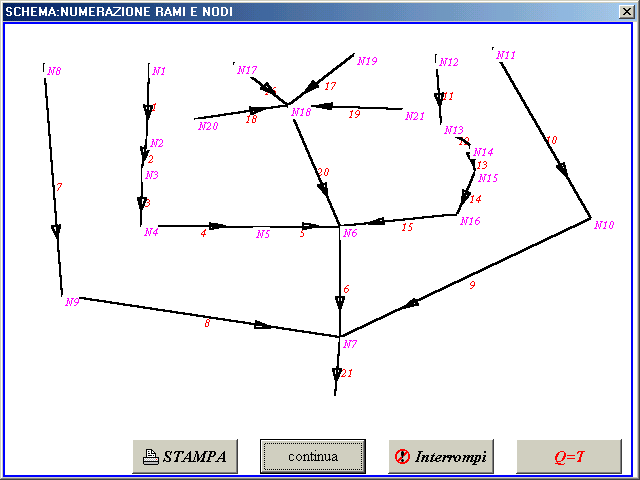This screenshot has height=480, width=640.
Task: Select node label N8 in the diagram
Action: click(54, 72)
